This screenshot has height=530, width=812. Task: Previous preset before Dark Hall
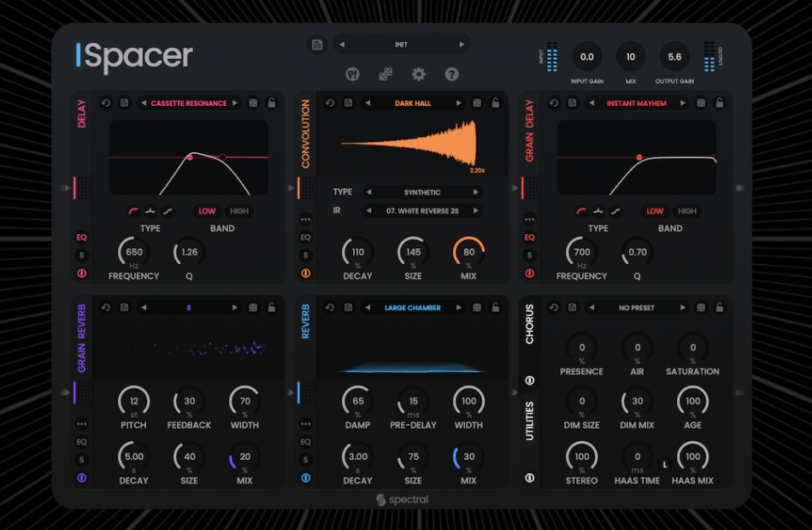(368, 103)
